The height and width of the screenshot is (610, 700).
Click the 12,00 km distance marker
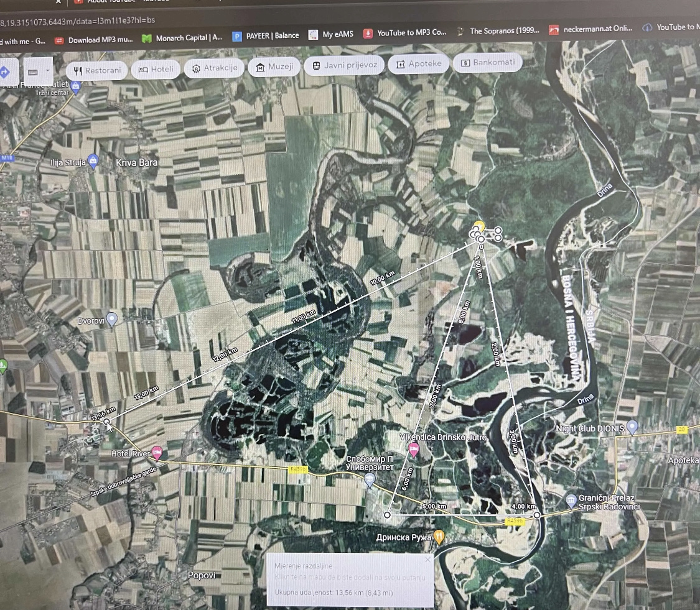pyautogui.click(x=225, y=354)
